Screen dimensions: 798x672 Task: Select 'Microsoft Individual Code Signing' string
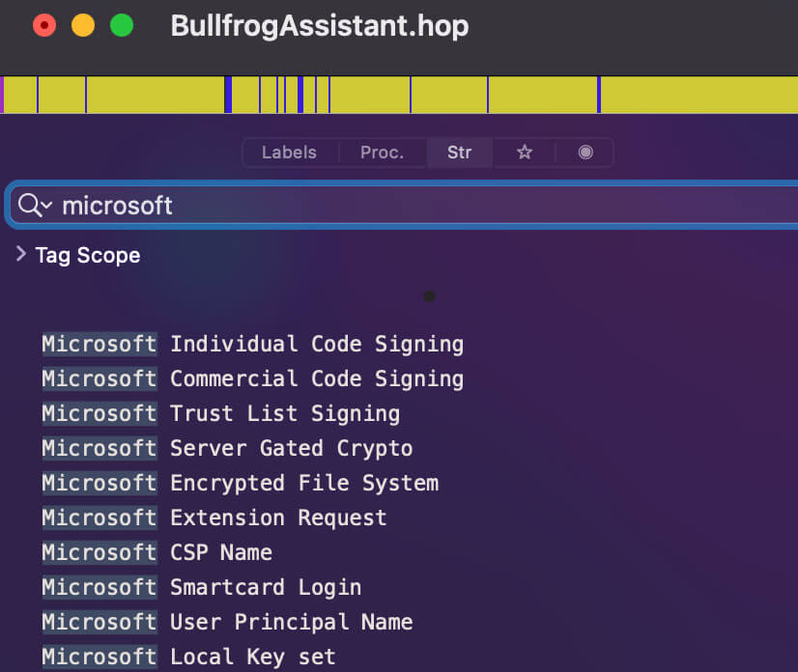click(252, 344)
